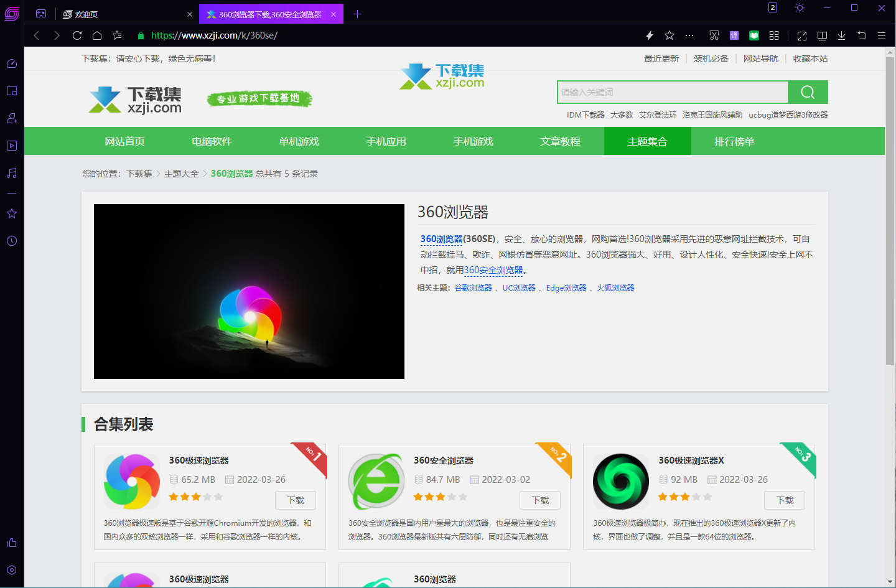Bookmark page with address bar star
This screenshot has width=896, height=588.
[x=670, y=35]
